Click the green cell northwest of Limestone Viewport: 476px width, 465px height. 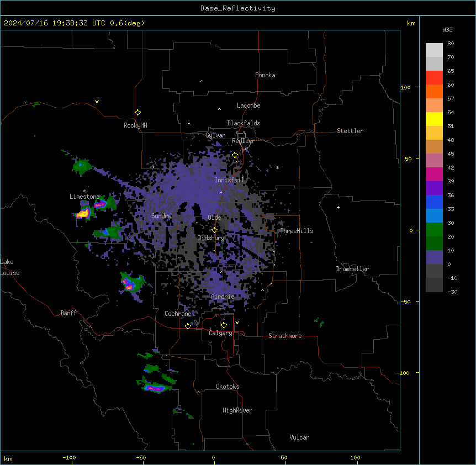tap(82, 166)
